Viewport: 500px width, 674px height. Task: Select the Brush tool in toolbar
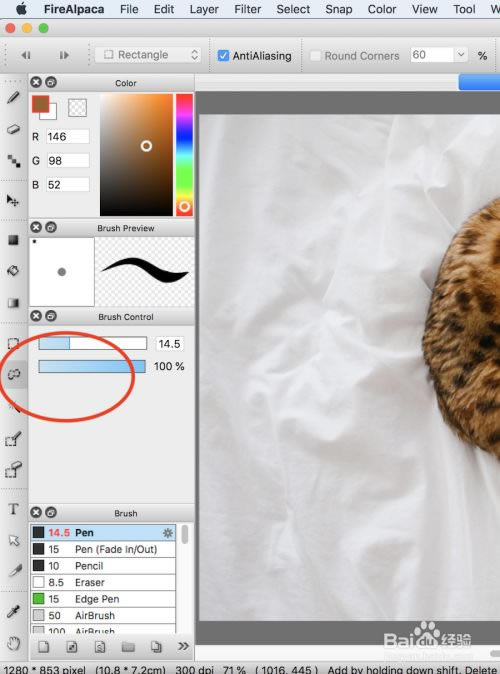13,98
